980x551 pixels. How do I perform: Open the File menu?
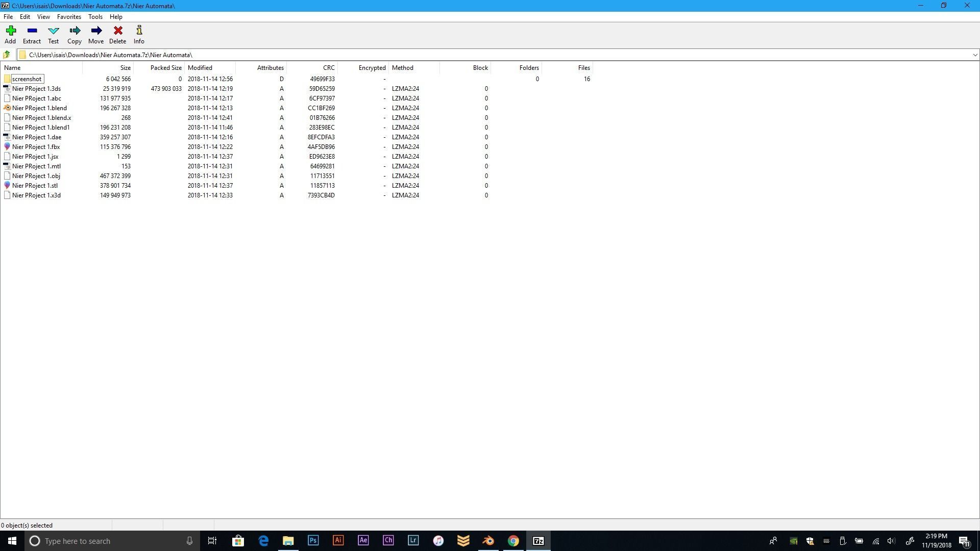click(8, 17)
